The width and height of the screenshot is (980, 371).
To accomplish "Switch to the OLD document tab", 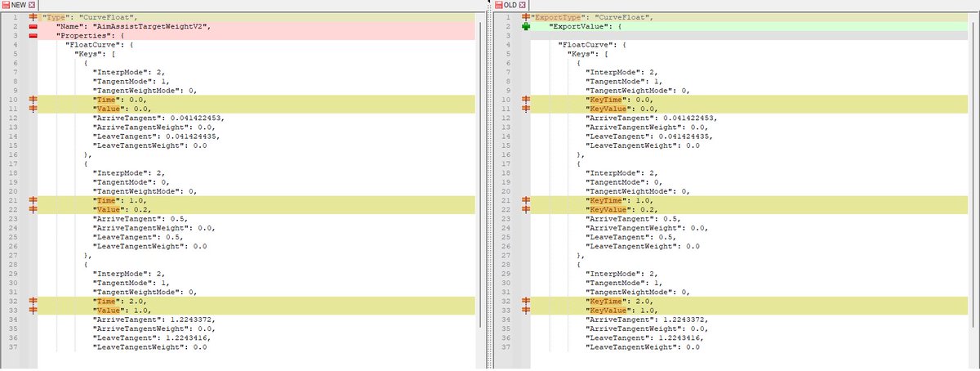I will pos(510,5).
